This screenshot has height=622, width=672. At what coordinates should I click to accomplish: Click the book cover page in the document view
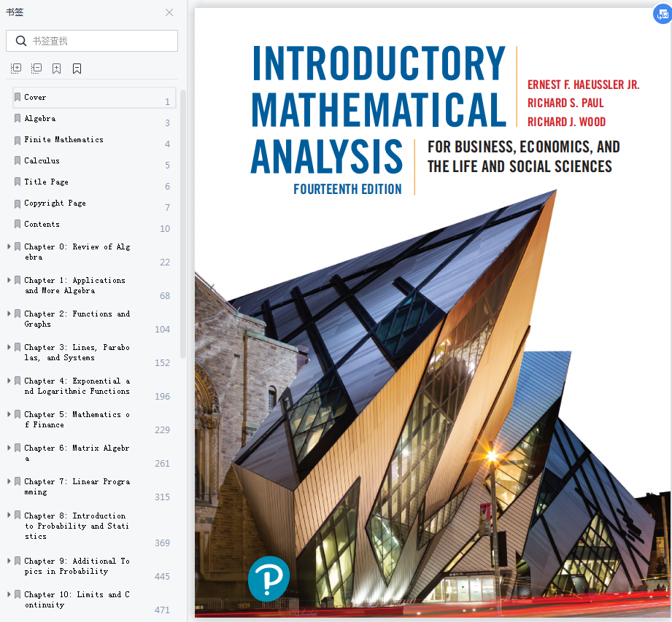click(x=433, y=313)
